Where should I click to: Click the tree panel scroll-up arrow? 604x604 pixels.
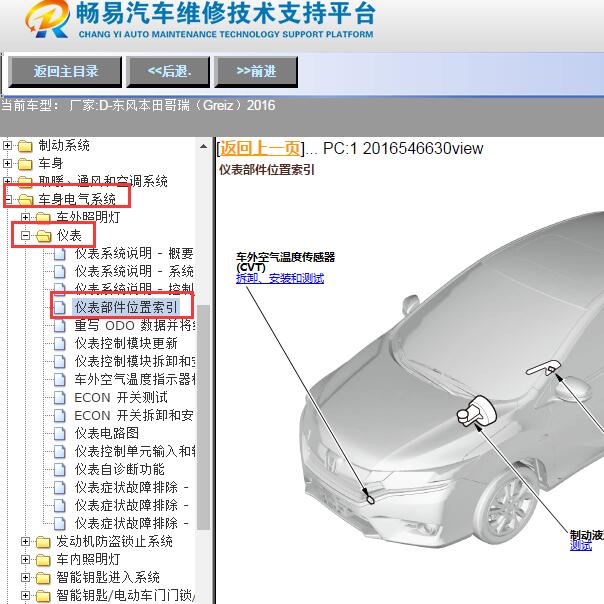[x=203, y=147]
